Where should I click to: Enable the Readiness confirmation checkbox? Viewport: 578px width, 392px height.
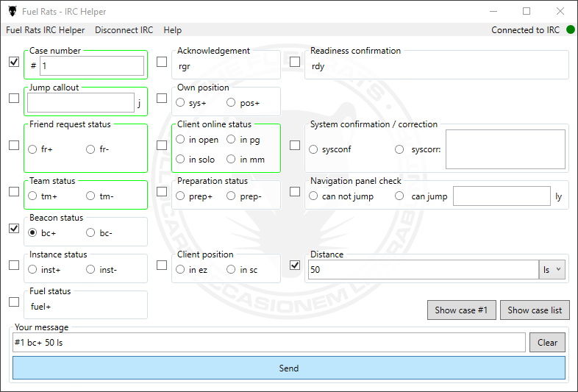click(295, 62)
